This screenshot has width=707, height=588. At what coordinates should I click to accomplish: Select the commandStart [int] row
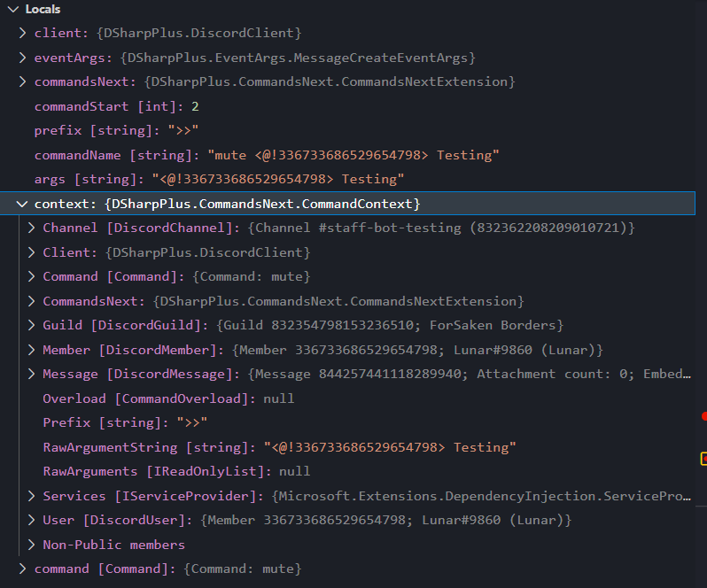[x=347, y=106]
